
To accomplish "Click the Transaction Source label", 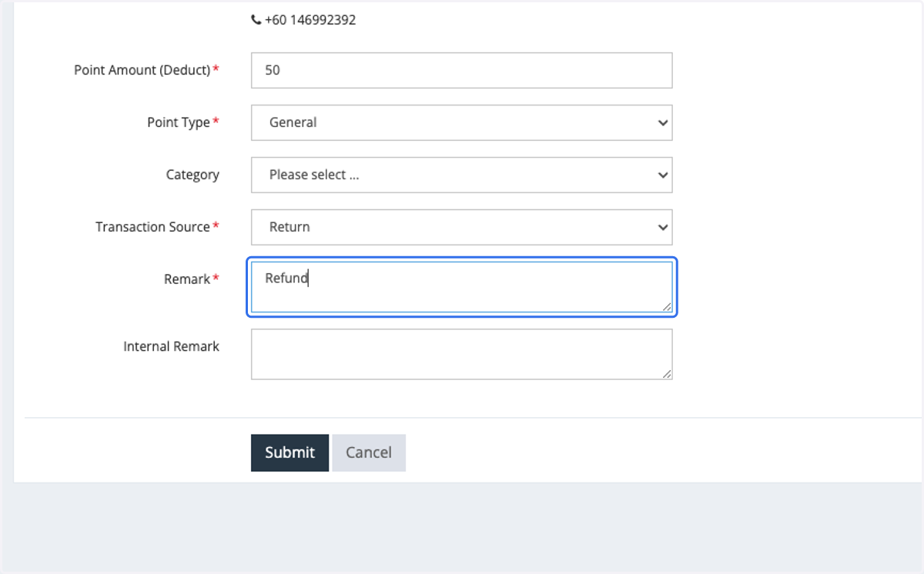I will point(152,227).
